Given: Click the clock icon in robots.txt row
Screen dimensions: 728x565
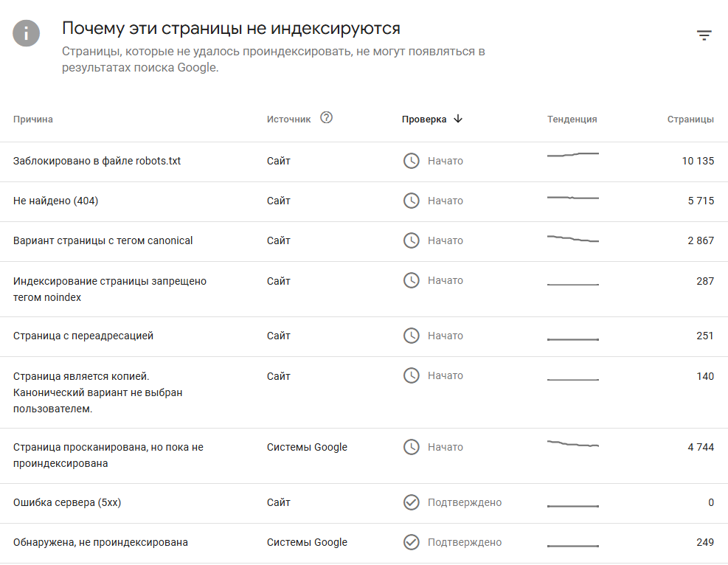Looking at the screenshot, I should 411,161.
